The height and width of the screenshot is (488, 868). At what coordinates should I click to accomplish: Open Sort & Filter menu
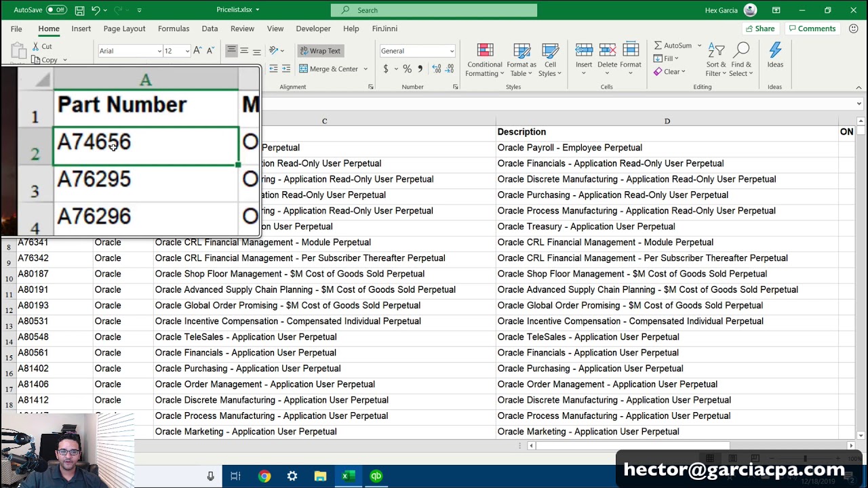(716, 60)
